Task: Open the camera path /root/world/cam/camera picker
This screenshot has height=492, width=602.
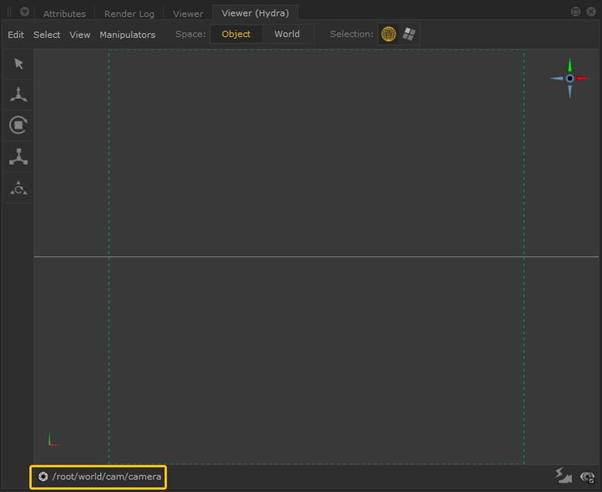Action: point(98,477)
